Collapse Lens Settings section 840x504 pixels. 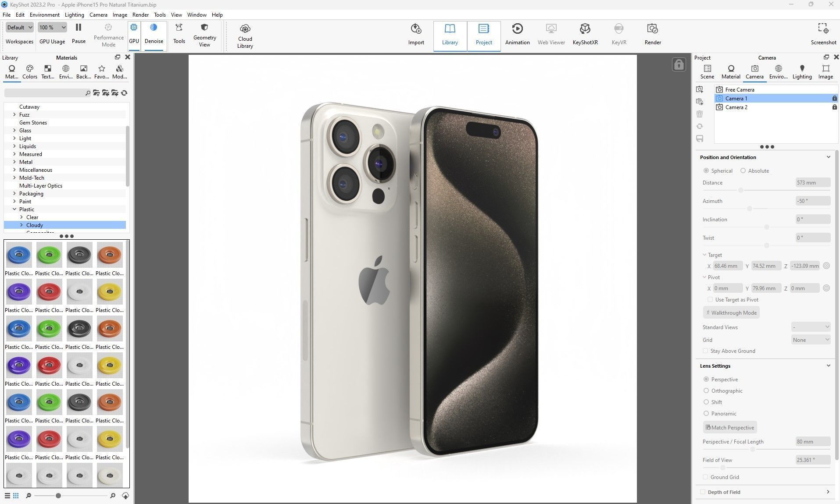click(828, 366)
